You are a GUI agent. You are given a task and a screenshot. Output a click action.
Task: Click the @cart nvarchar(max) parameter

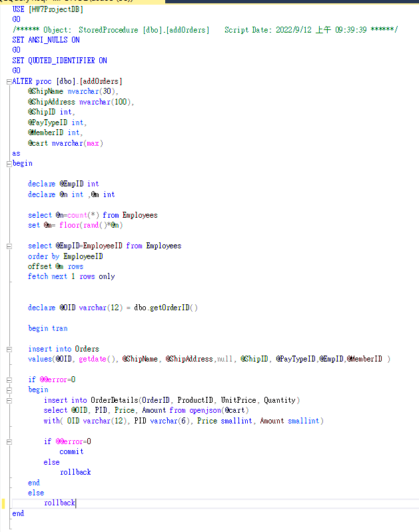[65, 143]
